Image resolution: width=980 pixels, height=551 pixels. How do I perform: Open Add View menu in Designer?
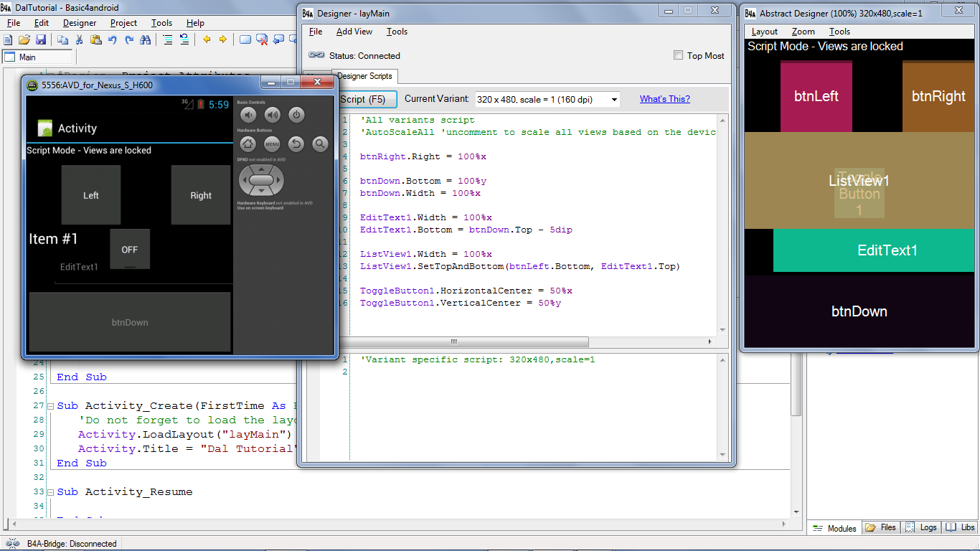(x=354, y=32)
